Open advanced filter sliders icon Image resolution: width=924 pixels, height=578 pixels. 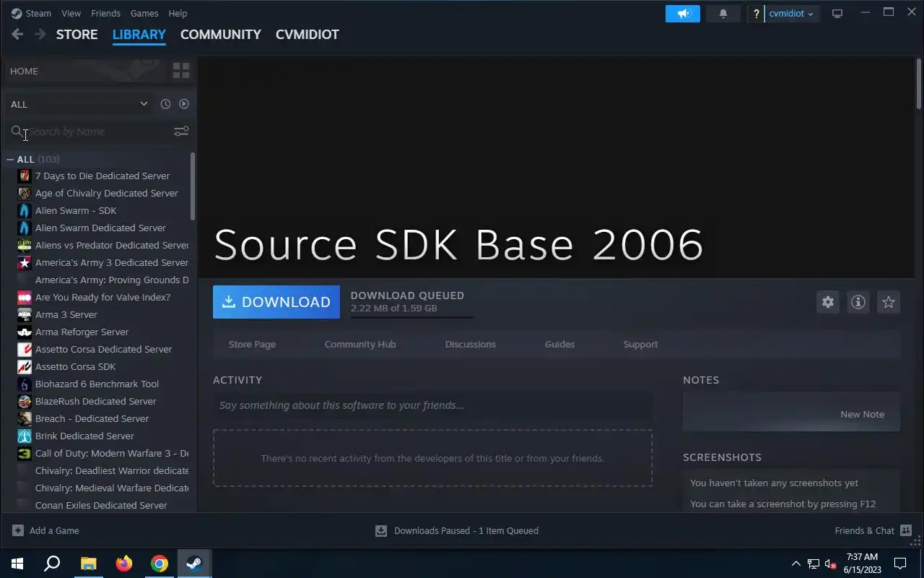[181, 131]
